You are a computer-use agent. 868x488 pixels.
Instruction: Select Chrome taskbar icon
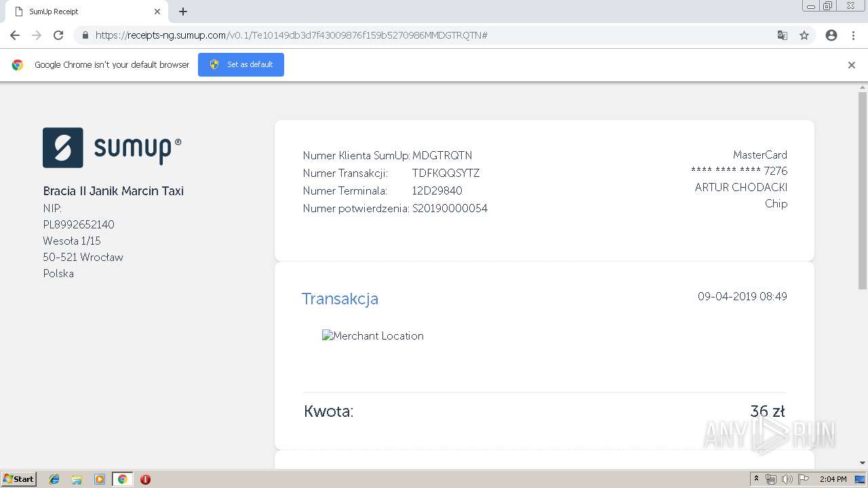122,479
